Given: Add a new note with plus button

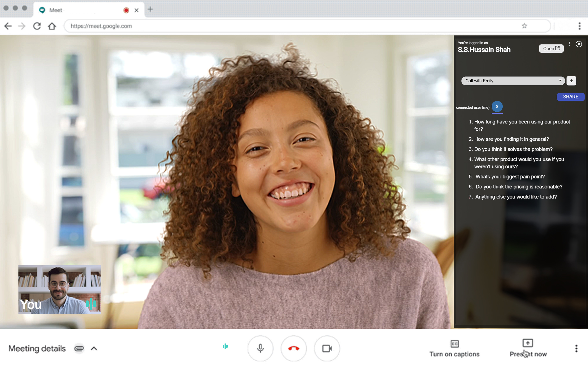Looking at the screenshot, I should click(571, 81).
